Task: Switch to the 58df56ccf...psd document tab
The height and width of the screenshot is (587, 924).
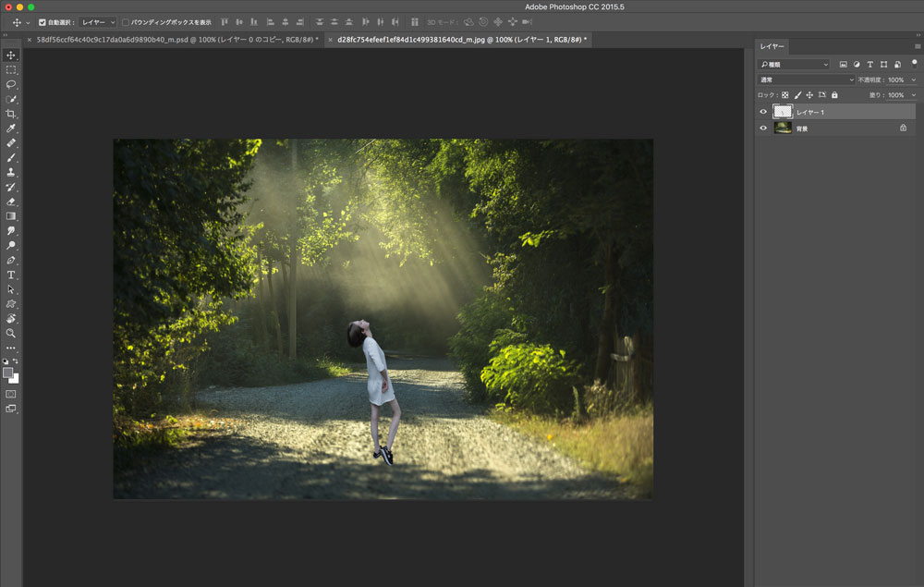Action: click(x=177, y=40)
